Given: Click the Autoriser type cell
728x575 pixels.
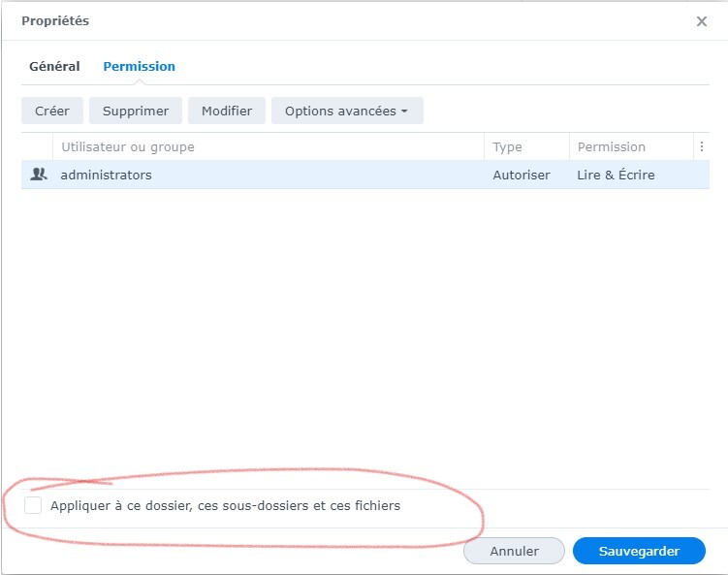Looking at the screenshot, I should point(522,175).
